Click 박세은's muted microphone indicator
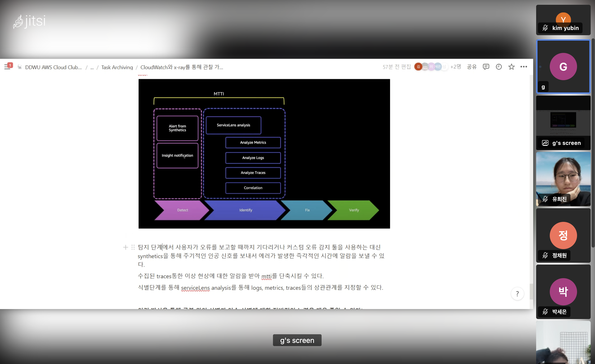This screenshot has width=595, height=364. tap(545, 312)
